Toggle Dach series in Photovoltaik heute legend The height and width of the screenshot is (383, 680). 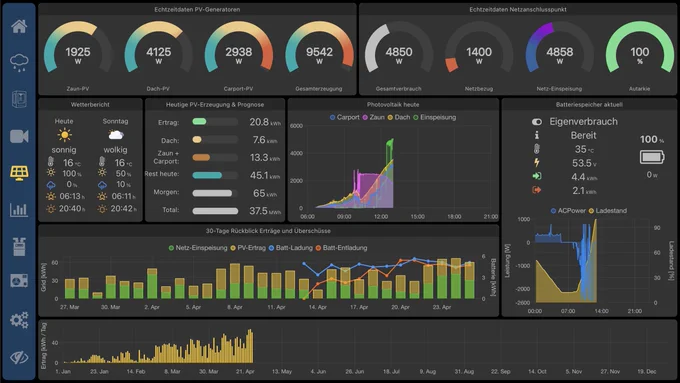(x=399, y=117)
